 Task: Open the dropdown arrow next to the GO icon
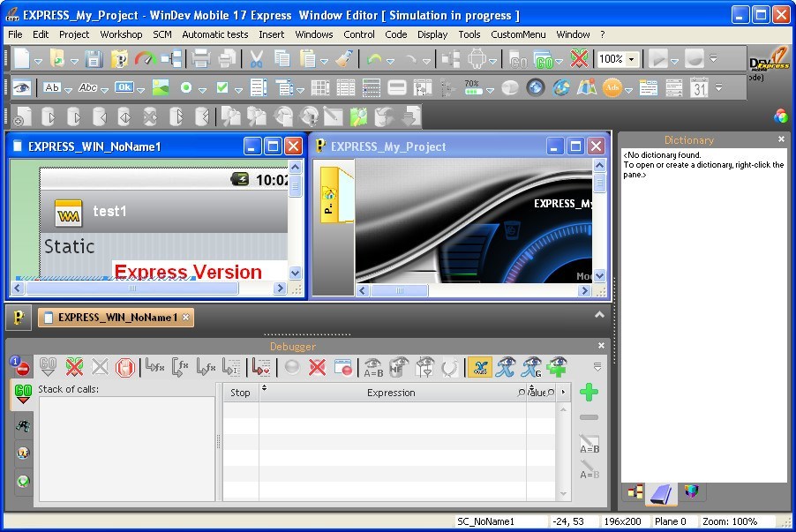[559, 59]
